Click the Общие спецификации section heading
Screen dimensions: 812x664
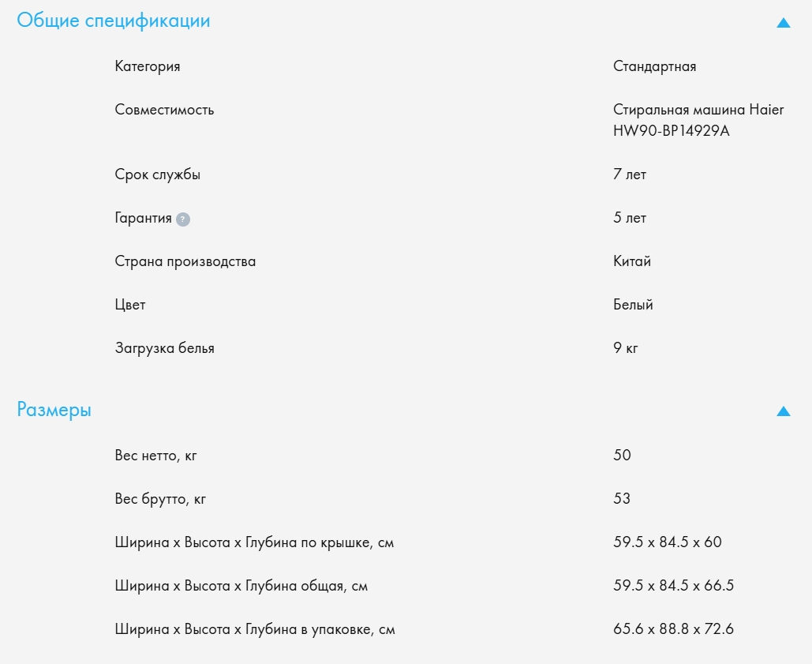click(114, 21)
